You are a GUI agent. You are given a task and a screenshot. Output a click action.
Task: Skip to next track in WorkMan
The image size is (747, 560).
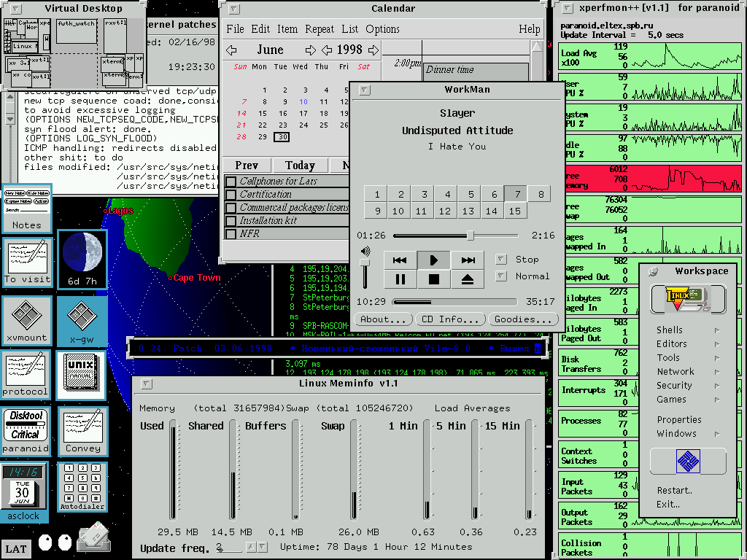468,260
